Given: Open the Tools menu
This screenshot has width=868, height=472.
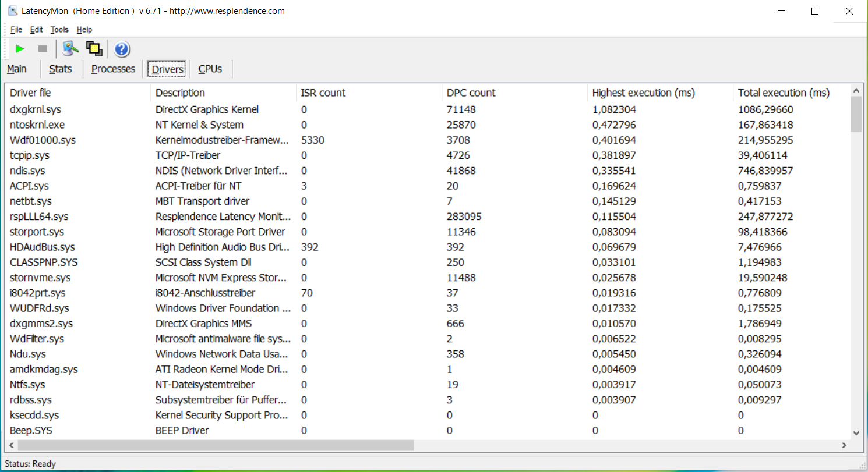Looking at the screenshot, I should [59, 30].
